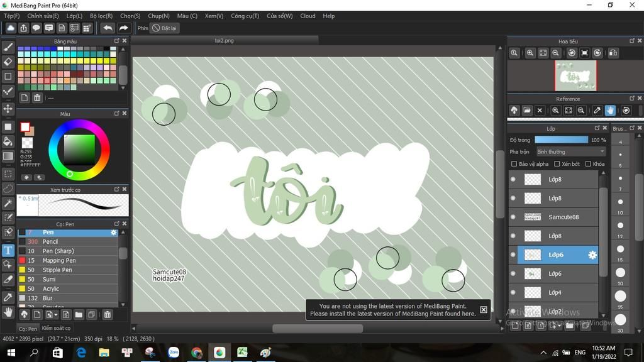
Task: Select the Eraser tool
Action: (x=8, y=62)
